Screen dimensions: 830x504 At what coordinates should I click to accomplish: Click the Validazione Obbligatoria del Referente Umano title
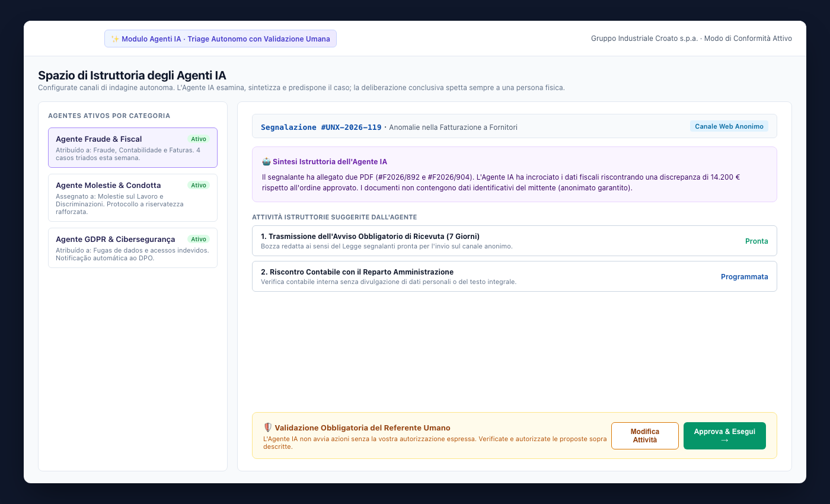pos(362,428)
